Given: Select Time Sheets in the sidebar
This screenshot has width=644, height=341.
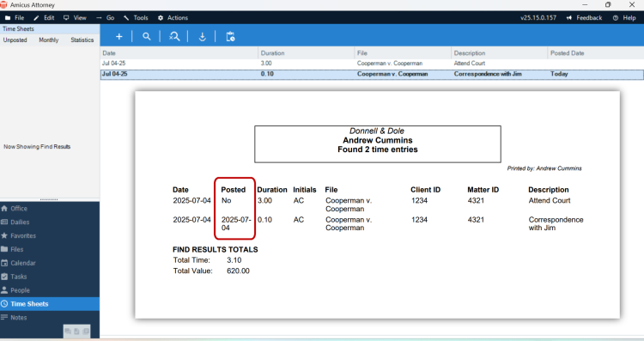Looking at the screenshot, I should (x=50, y=303).
